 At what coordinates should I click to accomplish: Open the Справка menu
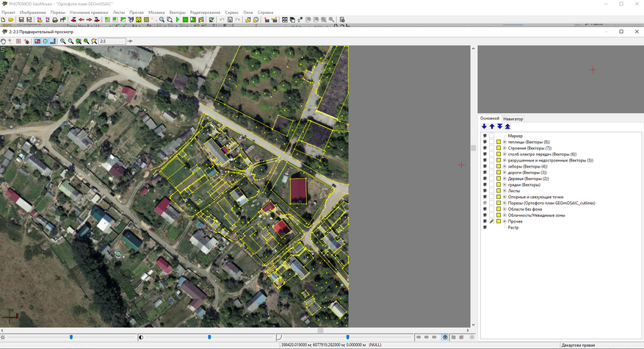coord(265,12)
